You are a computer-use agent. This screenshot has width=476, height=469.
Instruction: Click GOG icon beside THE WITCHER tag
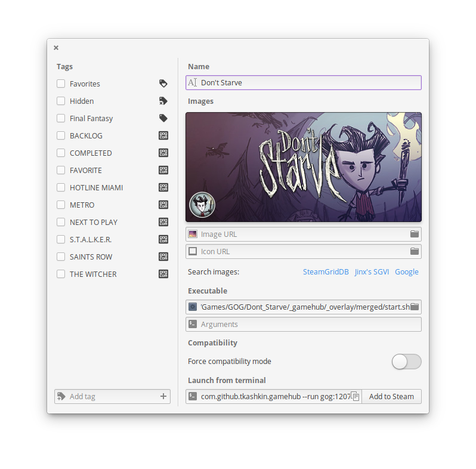pos(163,274)
